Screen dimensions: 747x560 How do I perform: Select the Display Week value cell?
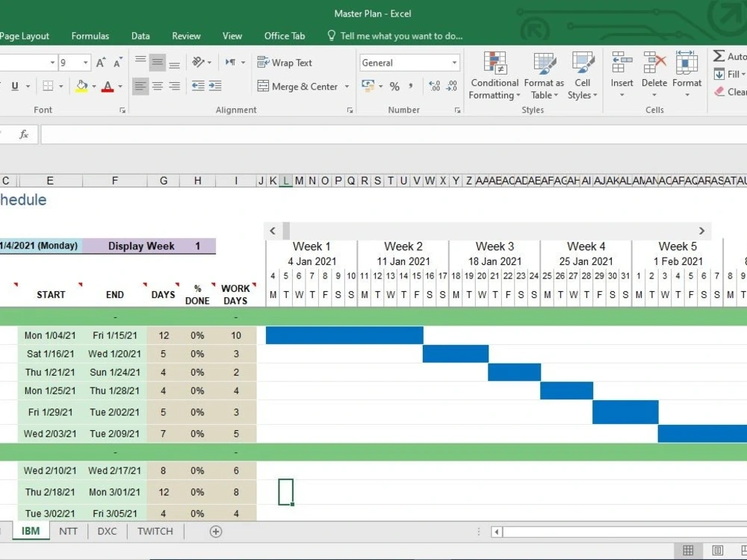pyautogui.click(x=198, y=246)
